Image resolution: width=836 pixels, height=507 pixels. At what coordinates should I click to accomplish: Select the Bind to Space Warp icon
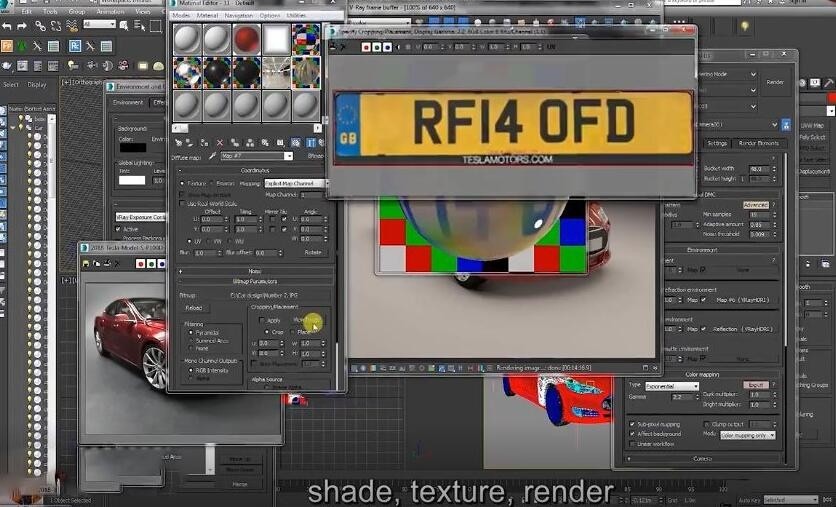point(72,25)
